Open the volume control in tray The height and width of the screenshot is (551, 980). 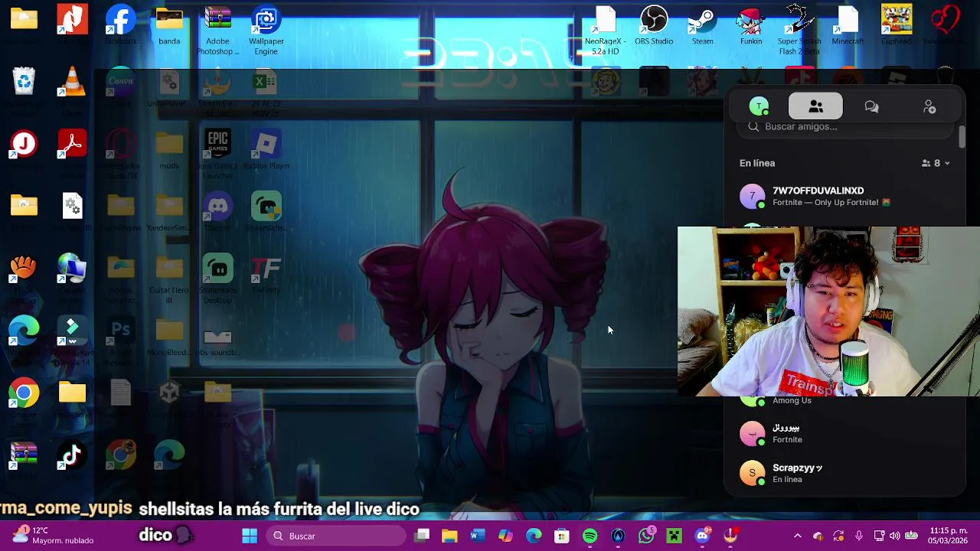[894, 536]
